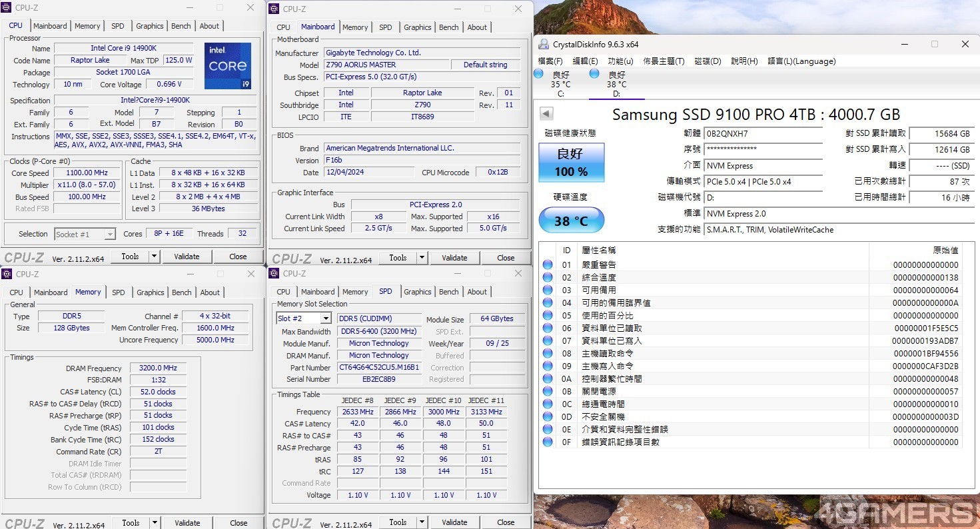Click CPU-Z icon in CPU tab window title
Image resolution: width=980 pixels, height=529 pixels.
[7, 8]
